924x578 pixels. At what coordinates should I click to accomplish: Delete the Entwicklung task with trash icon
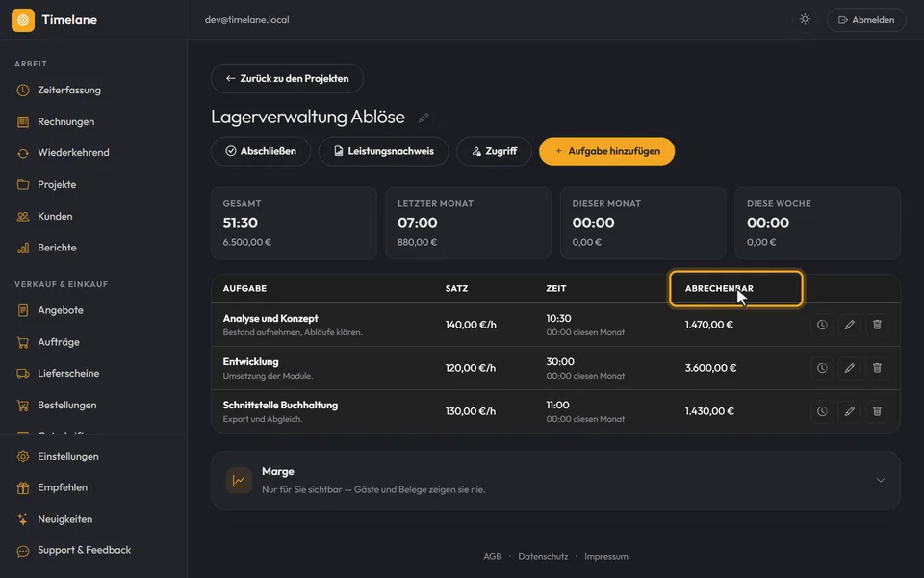877,368
